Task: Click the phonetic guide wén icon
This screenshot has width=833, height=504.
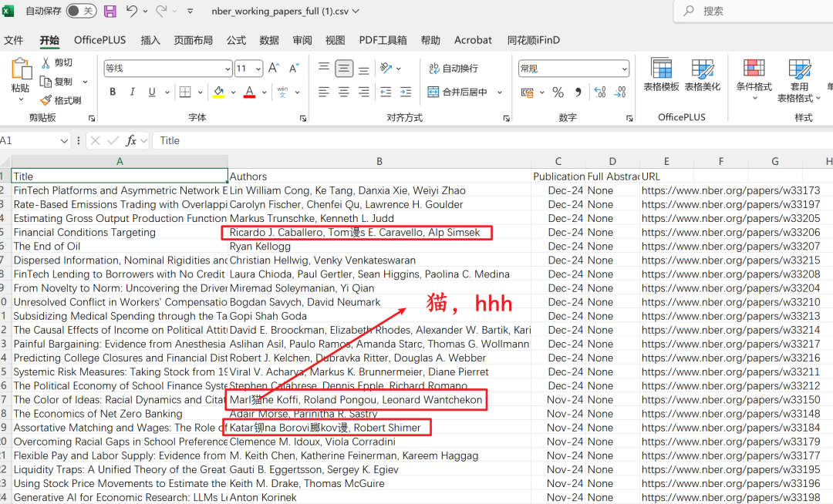Action: click(x=282, y=92)
